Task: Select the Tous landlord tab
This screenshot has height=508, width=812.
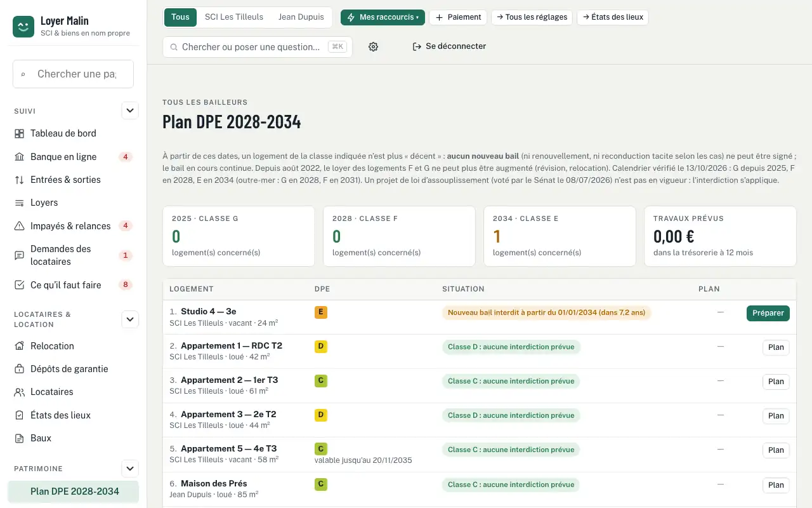Action: (180, 17)
